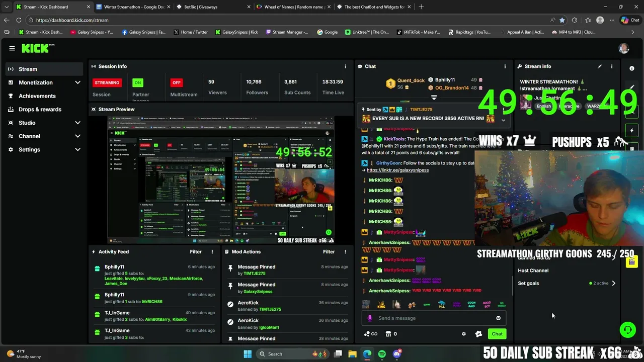Screen dimensions: 644x362
Task: Select the GOON RAID emote
Action: coord(471,305)
